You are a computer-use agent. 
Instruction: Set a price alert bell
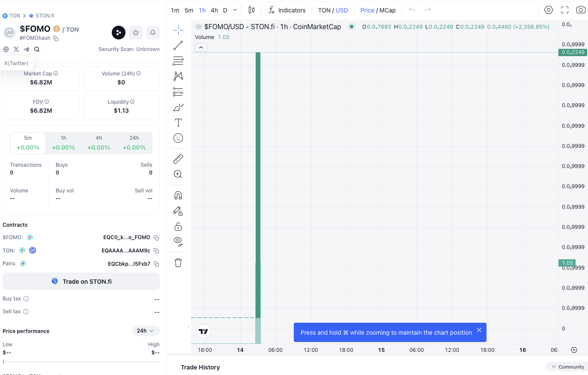(153, 33)
